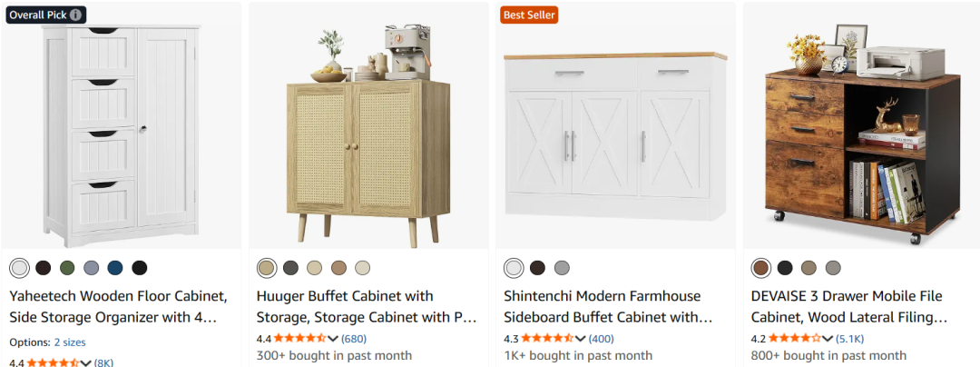Click the orange Best Seller badge
The height and width of the screenshot is (367, 980).
[528, 15]
